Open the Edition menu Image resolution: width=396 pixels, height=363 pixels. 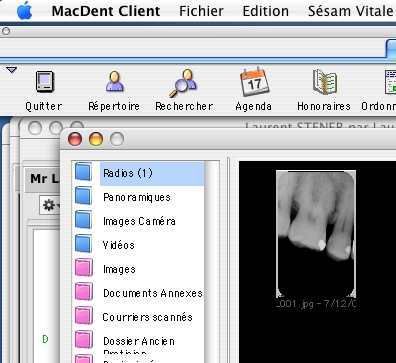coord(265,11)
